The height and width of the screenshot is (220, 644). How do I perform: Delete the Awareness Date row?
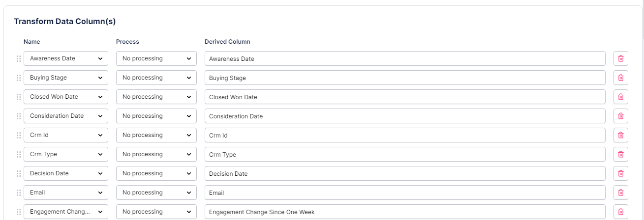621,58
